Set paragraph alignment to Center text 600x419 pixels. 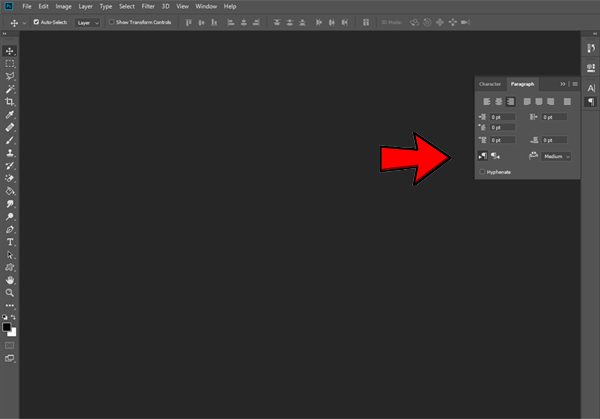coord(498,101)
